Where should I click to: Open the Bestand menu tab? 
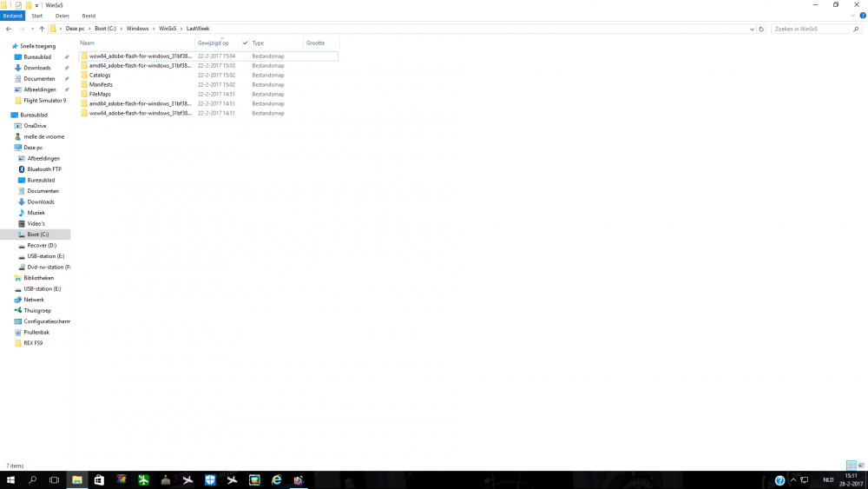[12, 16]
